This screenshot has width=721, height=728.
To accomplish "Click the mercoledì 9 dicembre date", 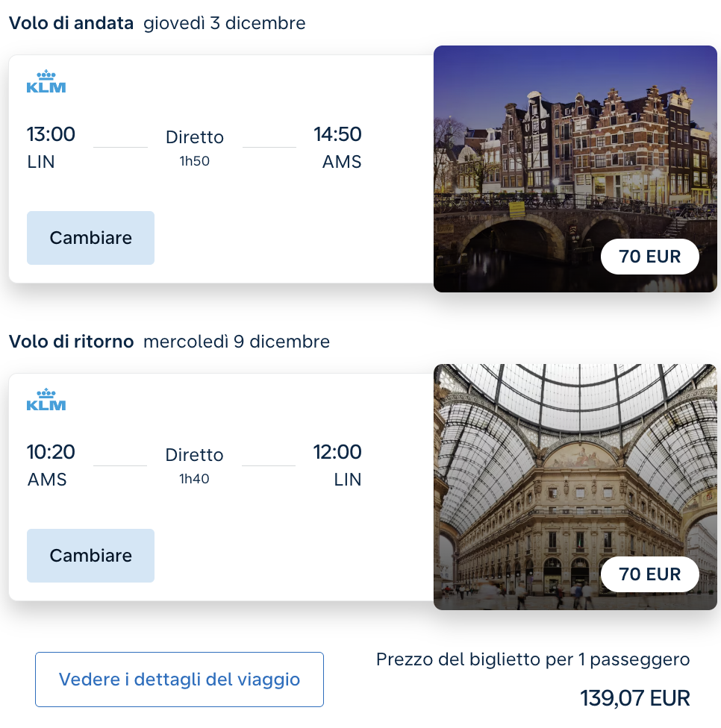I will 237,342.
